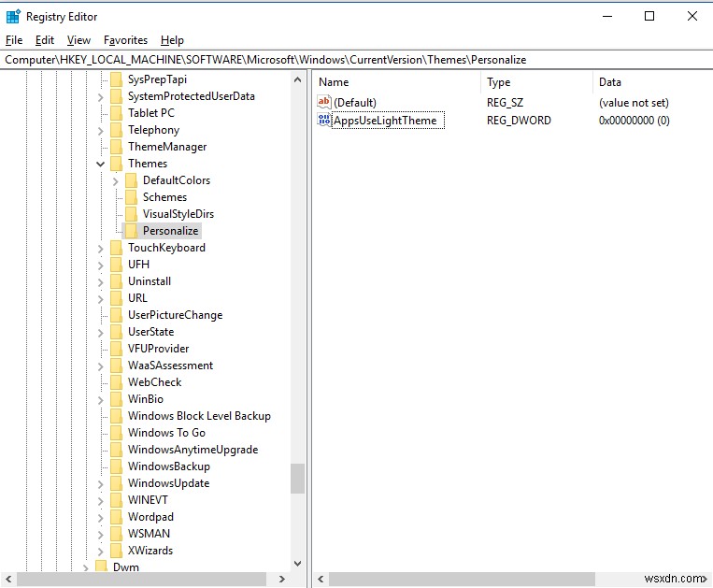Click the tree pane scroll up arrow
Viewport: 713px width, 588px height.
(x=298, y=79)
